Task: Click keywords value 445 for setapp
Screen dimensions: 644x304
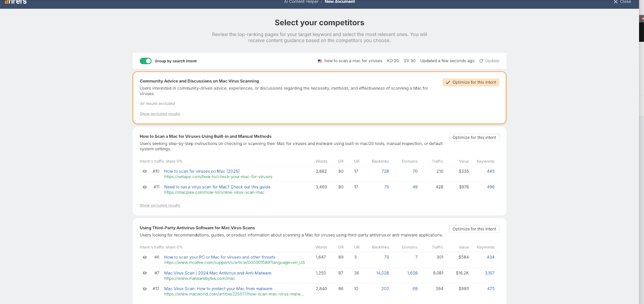Action: pos(491,171)
